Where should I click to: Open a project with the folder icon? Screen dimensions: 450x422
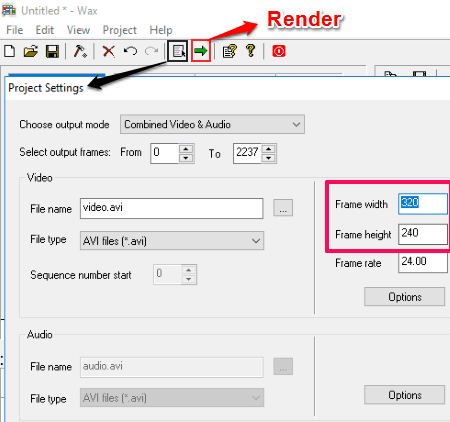[31, 51]
